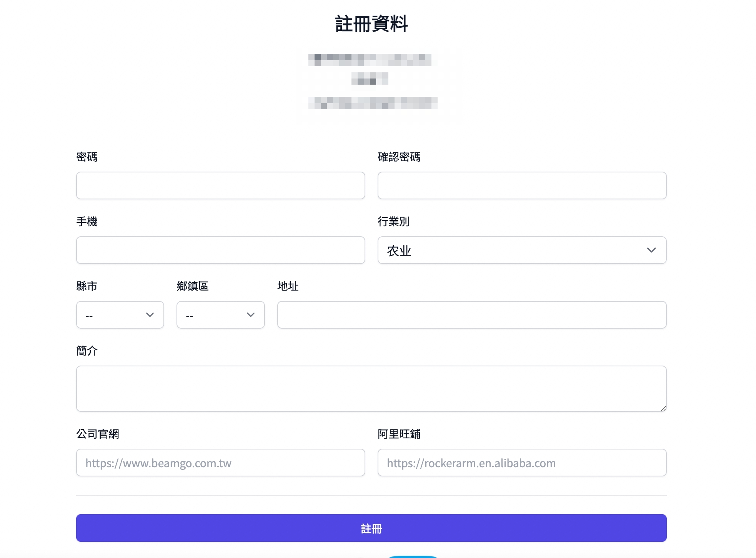Click the blurred account info area
This screenshot has height=558, width=756.
[371, 82]
